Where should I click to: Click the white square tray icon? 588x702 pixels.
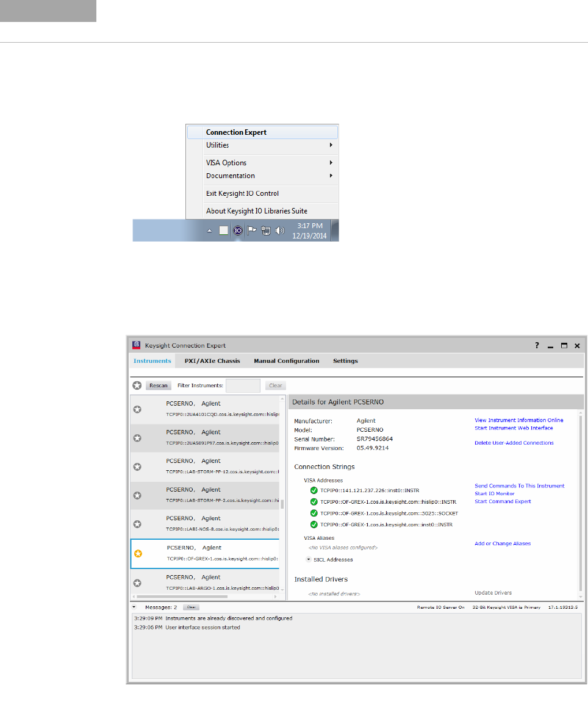[223, 231]
